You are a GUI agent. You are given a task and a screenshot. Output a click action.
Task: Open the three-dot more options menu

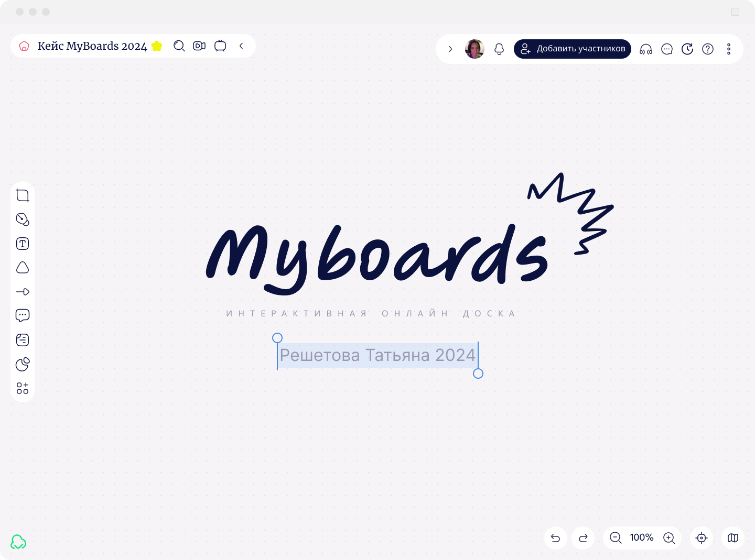click(729, 49)
